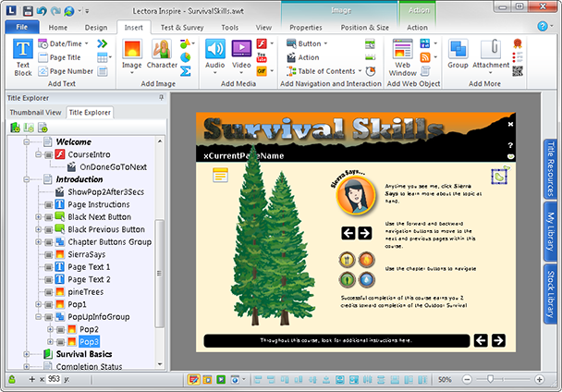Click the Save icon in title bar
562x392 pixels.
point(28,11)
